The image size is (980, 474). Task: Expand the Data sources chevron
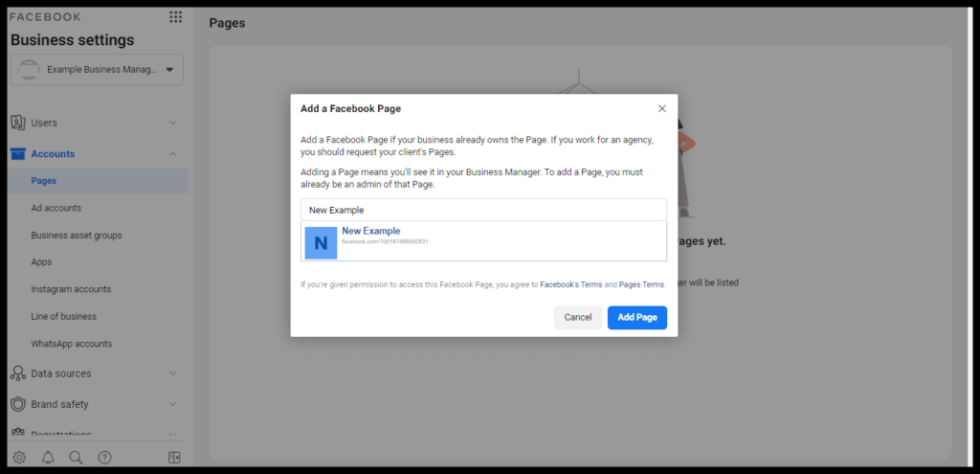point(173,373)
